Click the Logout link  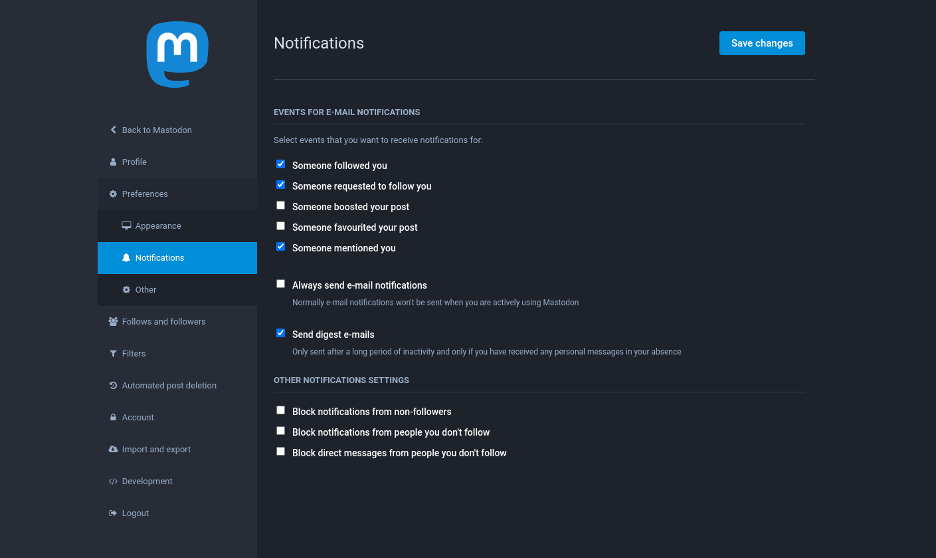click(135, 514)
